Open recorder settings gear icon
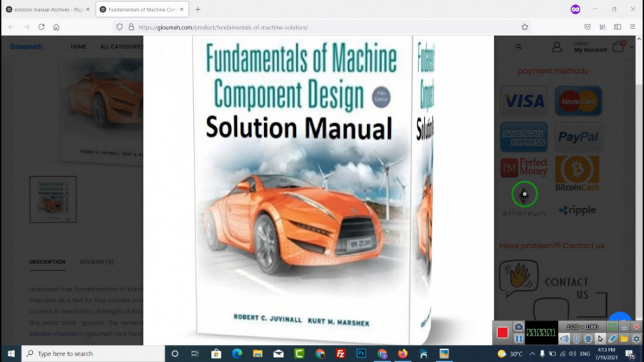Screen dimensions: 644x362 coord(636,338)
